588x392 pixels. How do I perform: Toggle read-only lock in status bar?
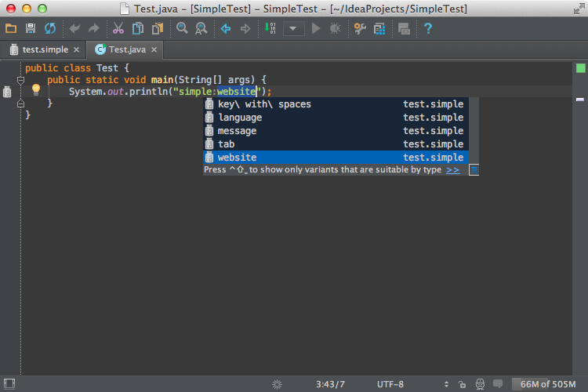[x=463, y=384]
